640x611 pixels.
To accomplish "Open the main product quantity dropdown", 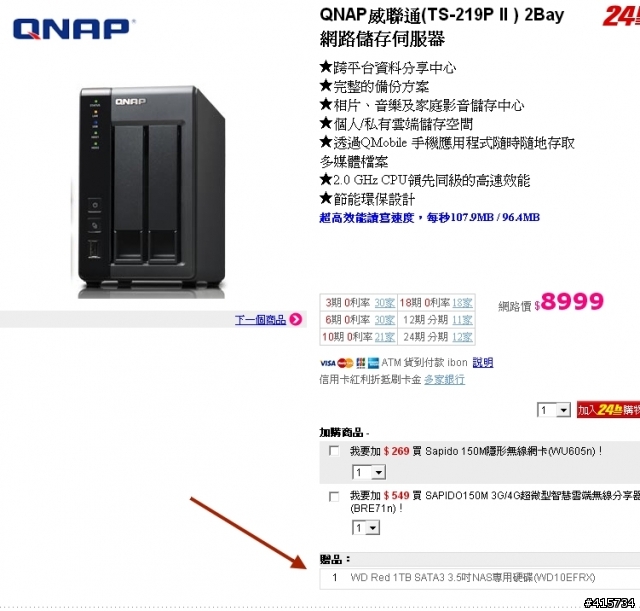I will 554,410.
